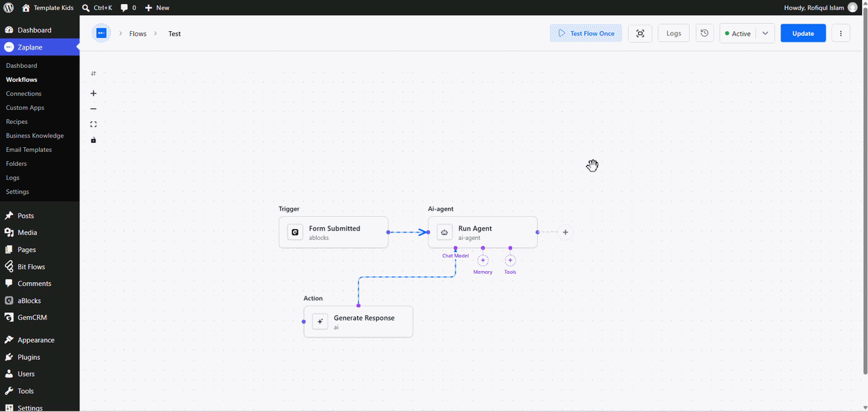The height and width of the screenshot is (412, 868).
Task: Click the focus frame icon button
Action: (x=640, y=33)
